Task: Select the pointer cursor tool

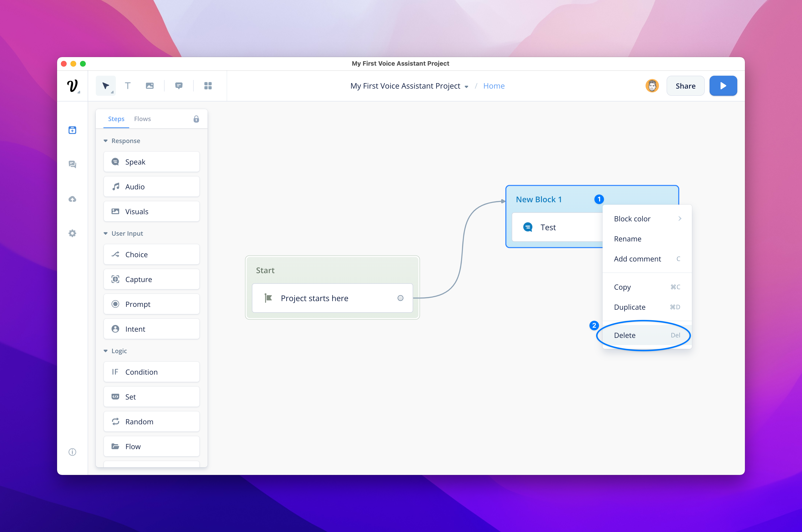Action: (106, 86)
